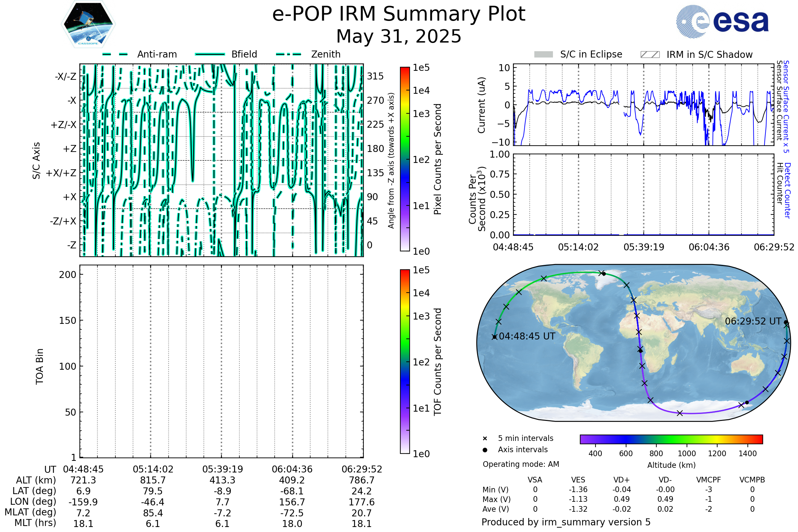Click the Zenith dash-dot line legend sample
The height and width of the screenshot is (532, 798).
[x=288, y=54]
